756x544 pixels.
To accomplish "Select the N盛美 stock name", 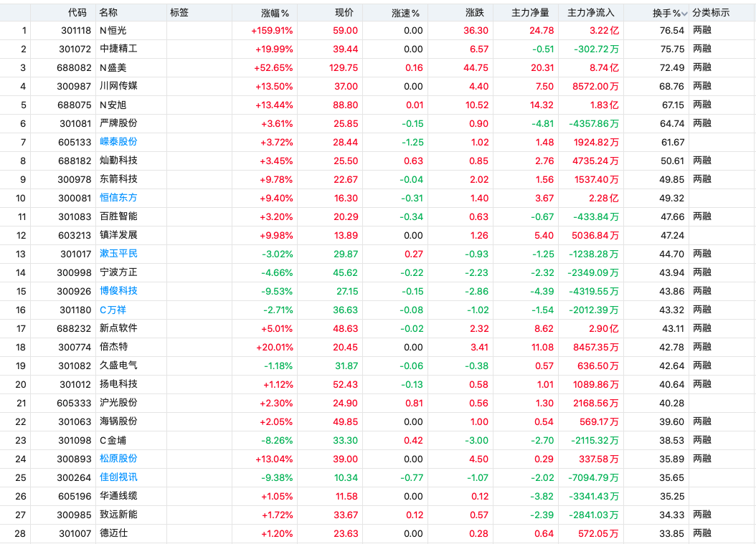I will pyautogui.click(x=113, y=67).
